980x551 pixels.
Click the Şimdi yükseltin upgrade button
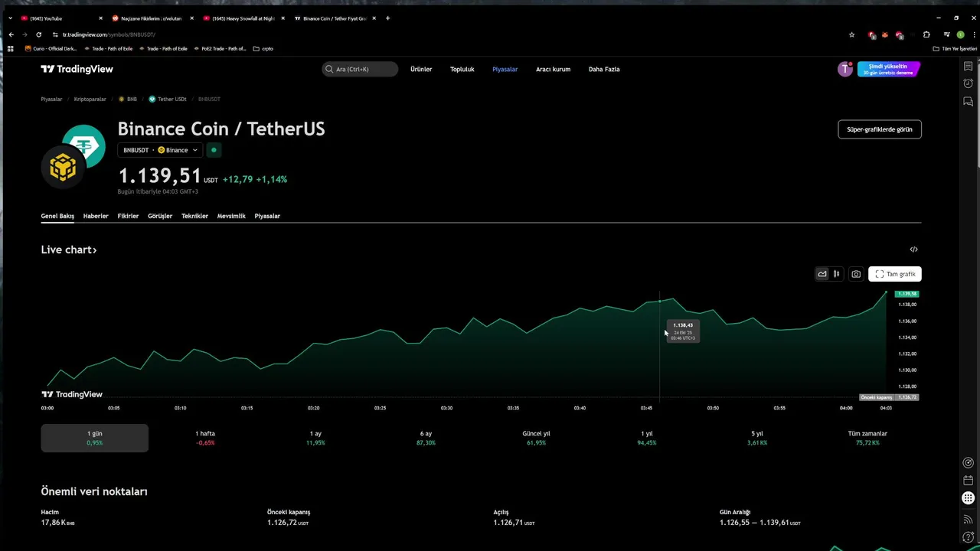888,69
